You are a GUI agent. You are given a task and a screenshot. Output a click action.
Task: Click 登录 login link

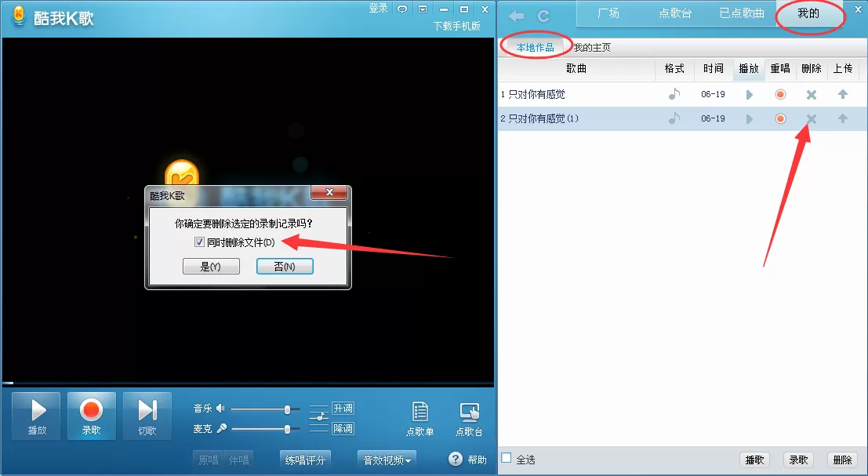[378, 9]
